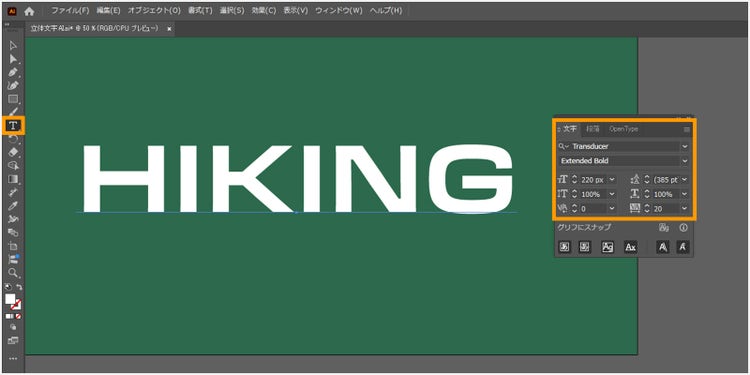Select the Selection tool black arrow
Image resolution: width=750 pixels, height=375 pixels.
[13, 45]
